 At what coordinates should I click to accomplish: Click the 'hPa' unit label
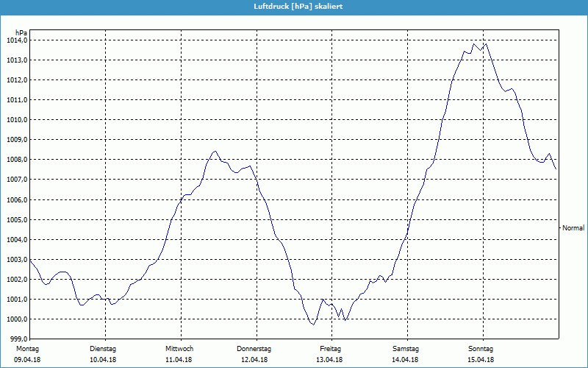(21, 32)
